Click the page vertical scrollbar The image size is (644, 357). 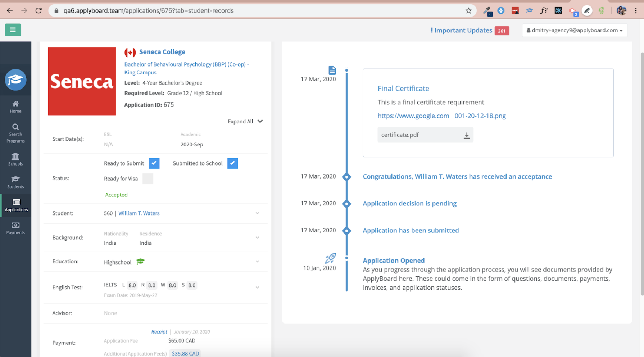pos(642,174)
